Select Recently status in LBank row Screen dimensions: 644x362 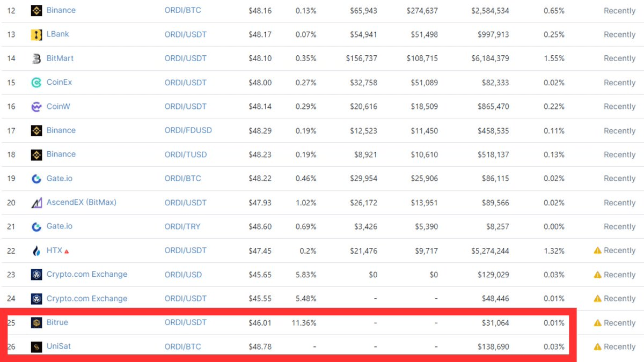(x=619, y=35)
